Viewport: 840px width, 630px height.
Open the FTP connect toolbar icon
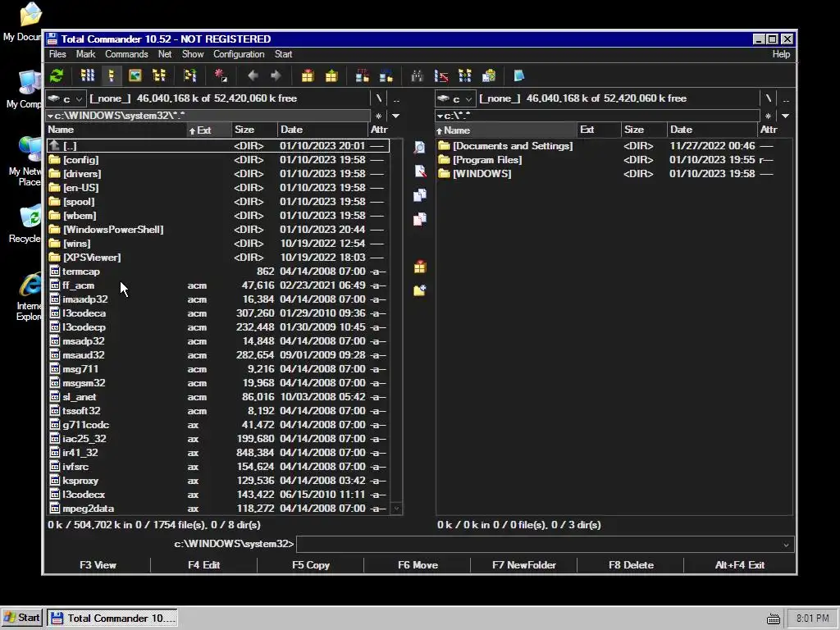click(x=362, y=75)
